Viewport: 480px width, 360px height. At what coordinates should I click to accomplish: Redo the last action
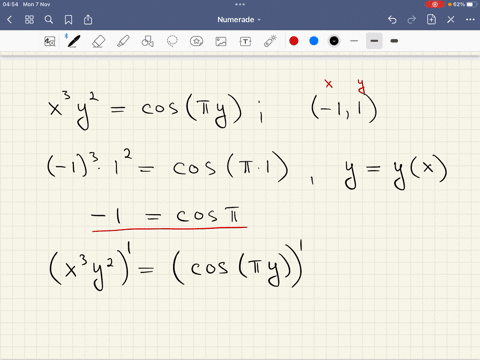[x=412, y=20]
